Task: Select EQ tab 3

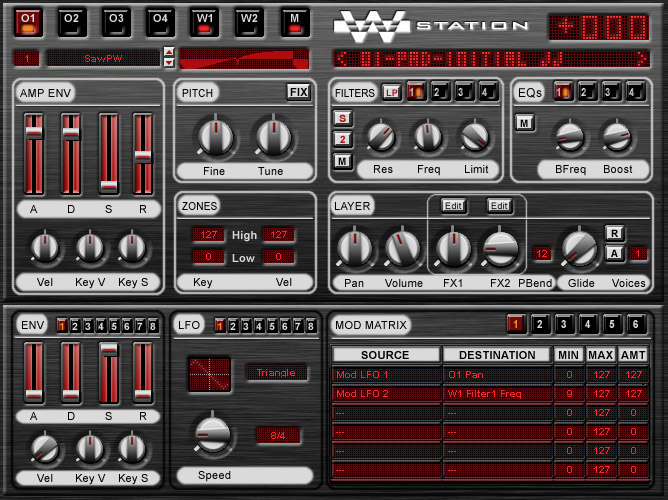Action: pos(610,92)
